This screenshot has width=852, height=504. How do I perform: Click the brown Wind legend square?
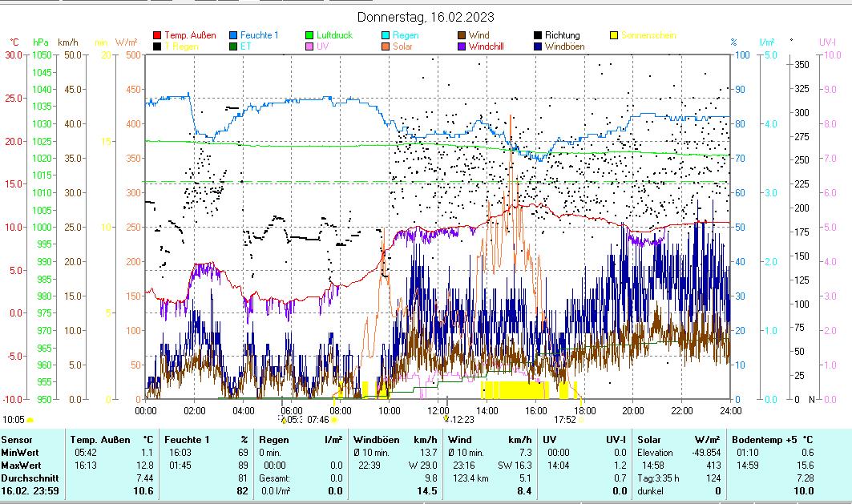tap(462, 35)
